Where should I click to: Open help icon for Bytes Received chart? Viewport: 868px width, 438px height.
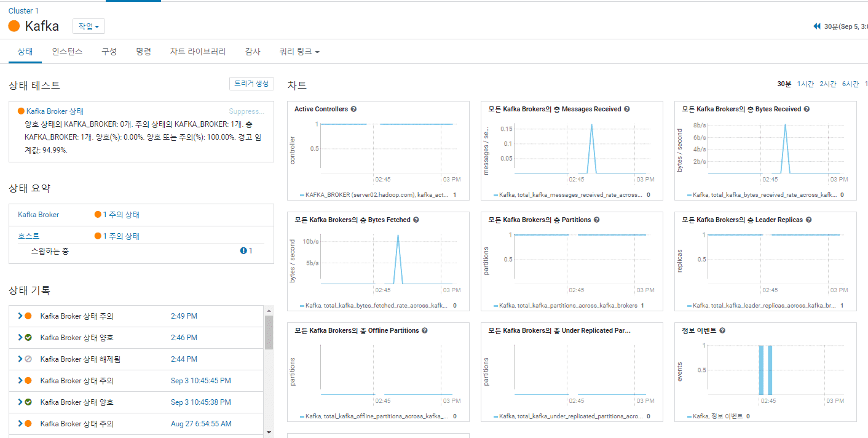tap(807, 109)
